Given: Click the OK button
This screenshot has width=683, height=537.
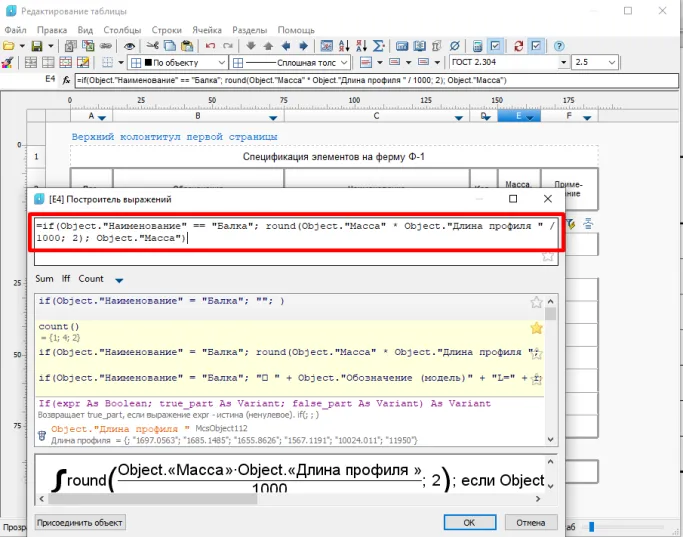Looking at the screenshot, I should pyautogui.click(x=470, y=522).
